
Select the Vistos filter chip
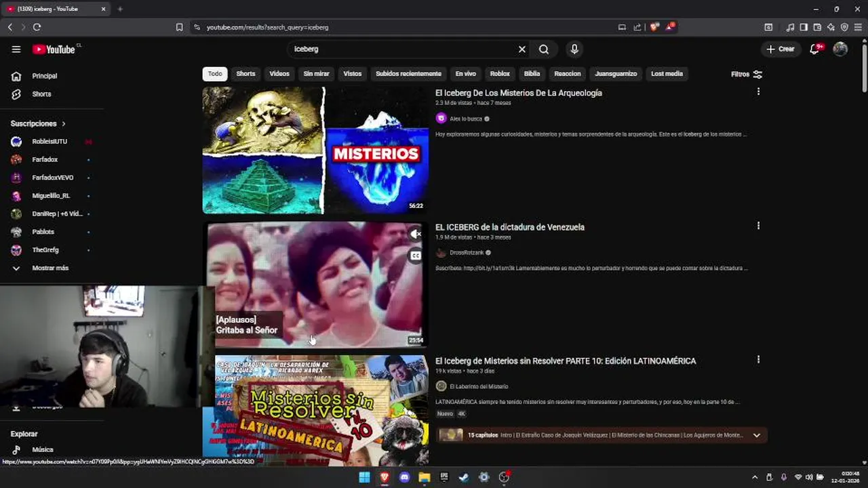point(353,74)
